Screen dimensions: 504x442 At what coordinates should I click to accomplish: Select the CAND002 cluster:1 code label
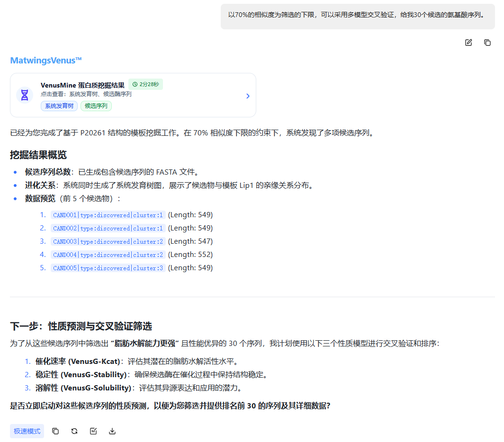point(108,228)
